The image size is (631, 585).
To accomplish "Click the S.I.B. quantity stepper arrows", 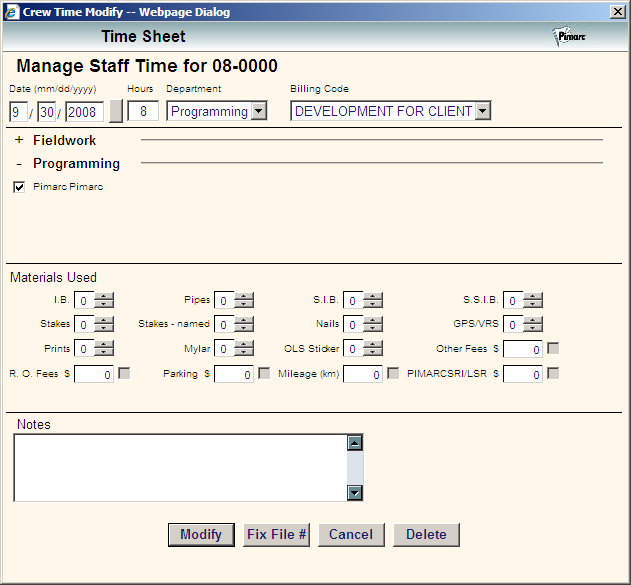I will click(373, 300).
